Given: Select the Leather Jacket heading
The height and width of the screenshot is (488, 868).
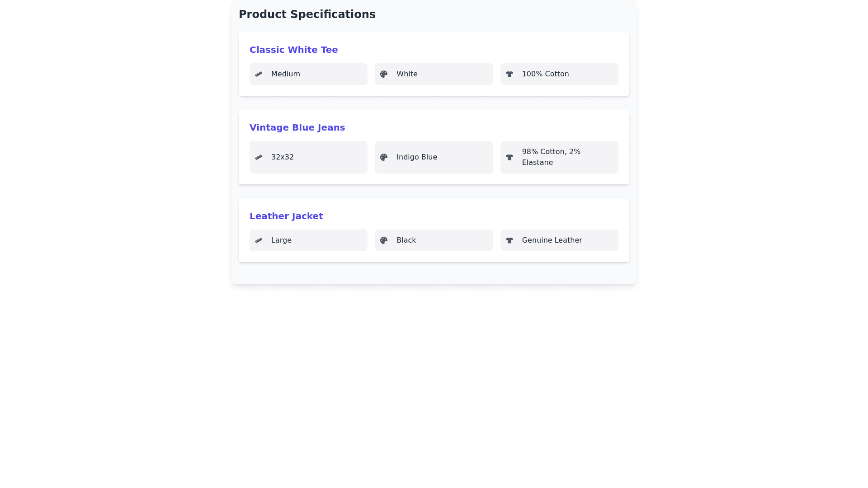Looking at the screenshot, I should click(286, 216).
